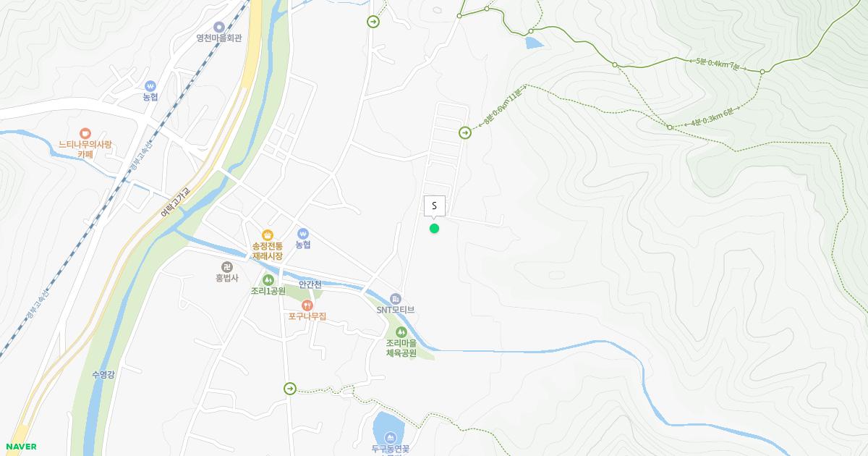This screenshot has width=868, height=456.
Task: Open the NAVER logo link
Action: (20, 447)
